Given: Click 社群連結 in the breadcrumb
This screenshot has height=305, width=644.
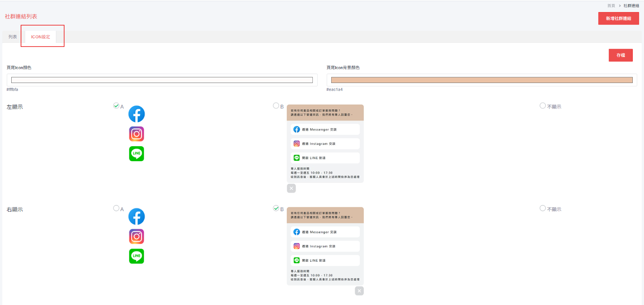Looking at the screenshot, I should (x=631, y=6).
